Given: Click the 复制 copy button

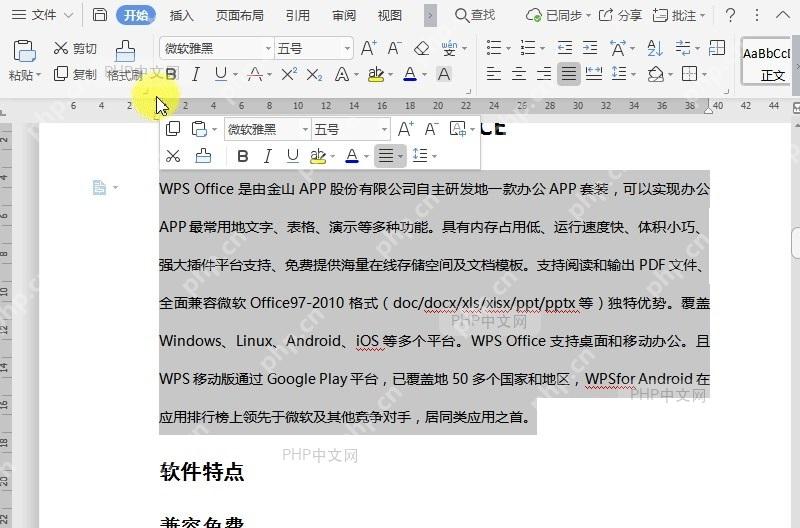Looking at the screenshot, I should coord(75,74).
